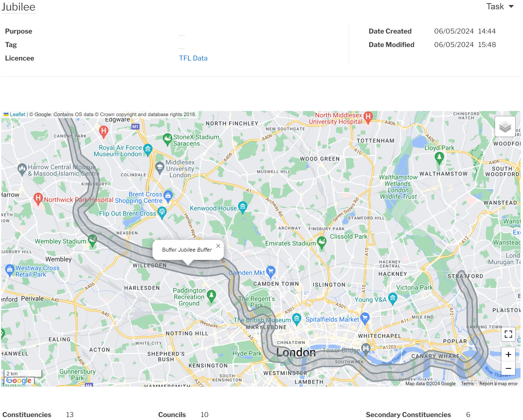Click Date Modified value 15:48
This screenshot has height=420, width=523.
coord(487,45)
